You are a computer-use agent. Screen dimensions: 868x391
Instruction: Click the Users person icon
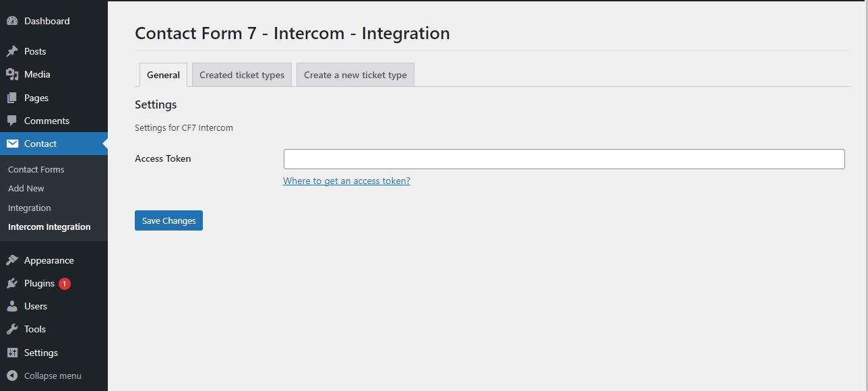12,306
